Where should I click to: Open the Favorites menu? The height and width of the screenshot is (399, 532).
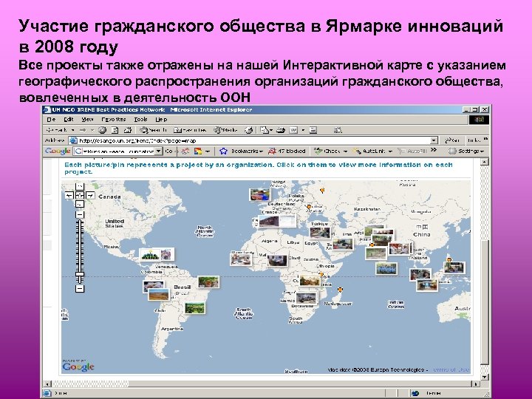[x=114, y=120]
